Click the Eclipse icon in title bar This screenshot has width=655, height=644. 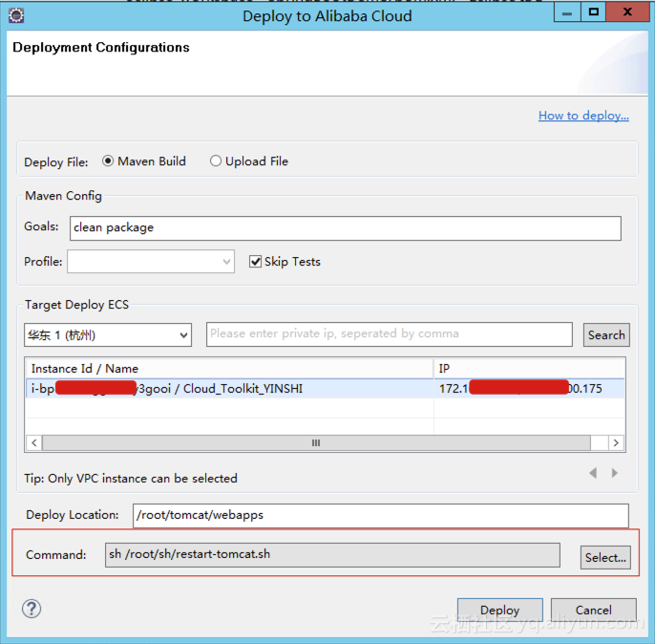click(16, 15)
